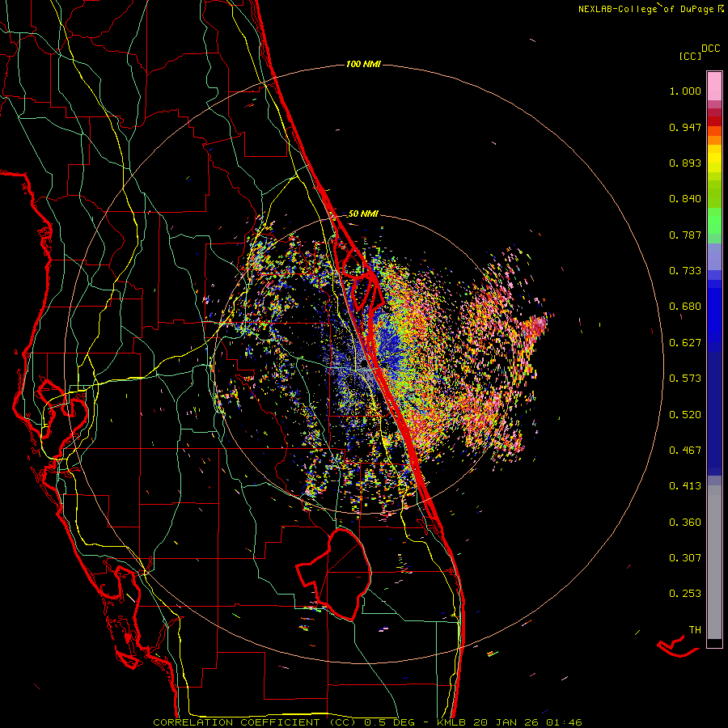
Task: Click the TH threshold label
Action: [x=695, y=630]
